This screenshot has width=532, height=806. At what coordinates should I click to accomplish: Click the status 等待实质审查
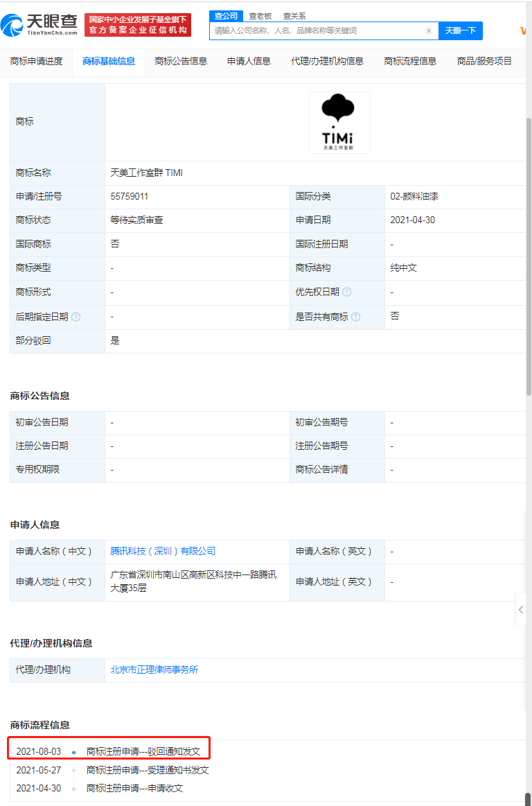[136, 220]
